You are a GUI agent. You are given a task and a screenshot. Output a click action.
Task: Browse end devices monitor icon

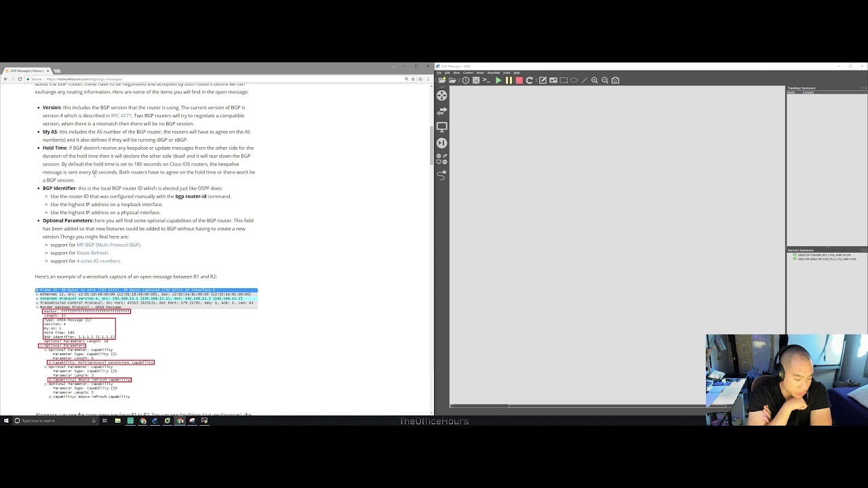(x=442, y=127)
